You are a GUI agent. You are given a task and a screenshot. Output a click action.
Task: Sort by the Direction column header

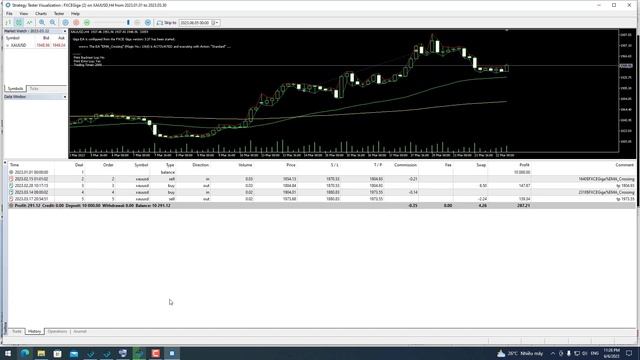(x=200, y=165)
